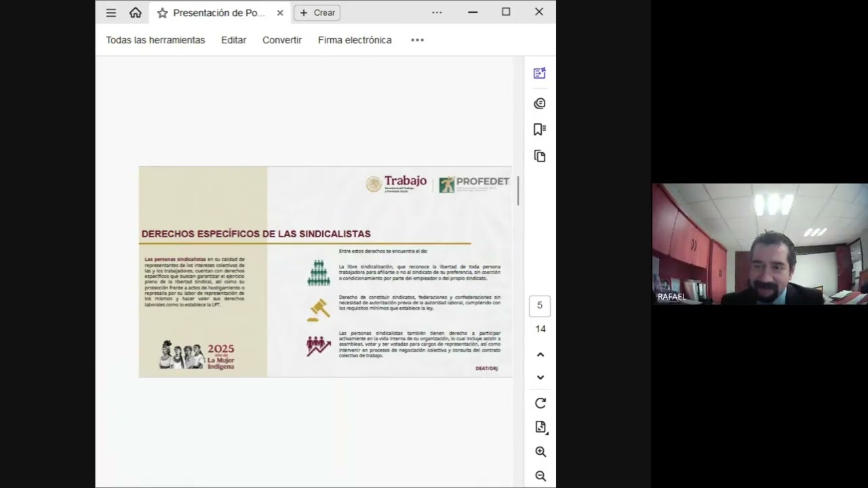This screenshot has width=868, height=488.
Task: Open Firma electrónica tool
Action: click(x=355, y=40)
